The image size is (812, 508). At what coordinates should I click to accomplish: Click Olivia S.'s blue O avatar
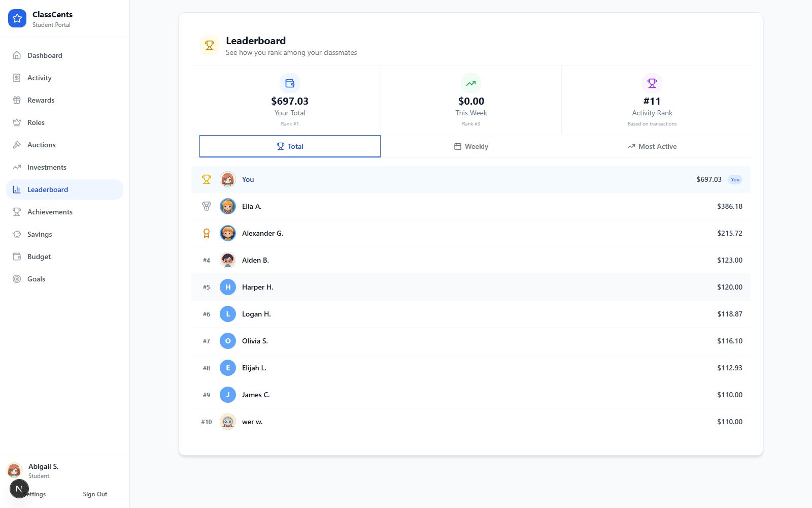point(228,341)
